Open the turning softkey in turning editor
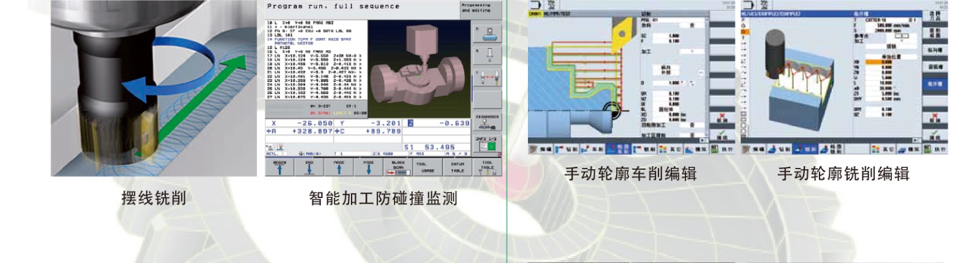 point(593,149)
